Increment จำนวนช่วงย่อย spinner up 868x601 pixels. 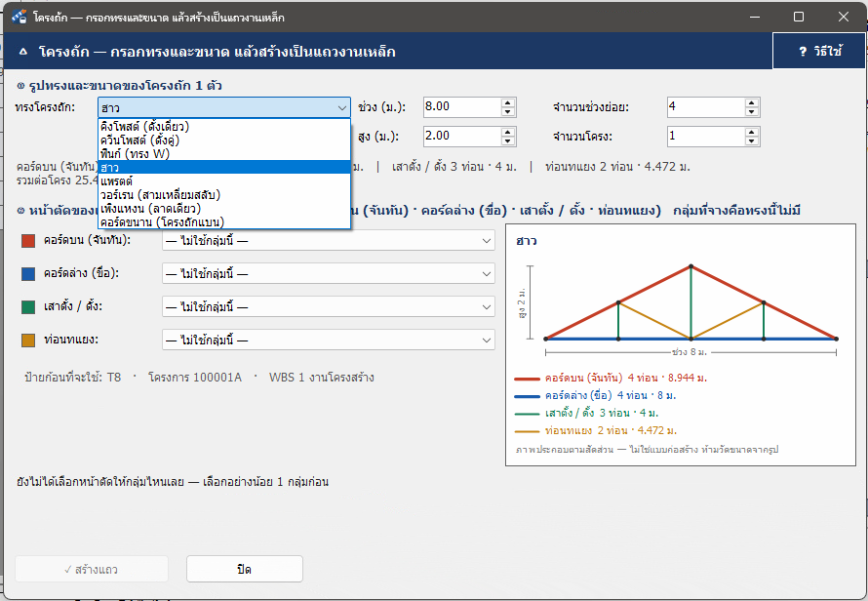(x=751, y=103)
